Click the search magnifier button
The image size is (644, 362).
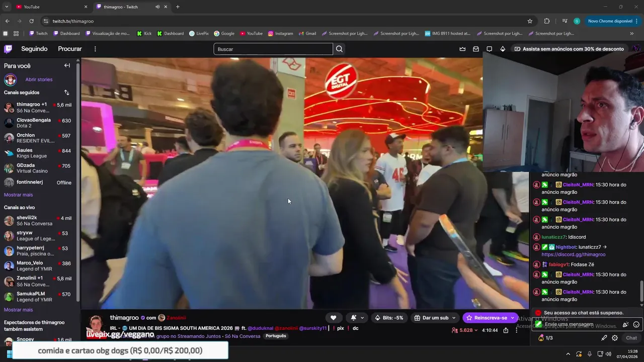(339, 49)
